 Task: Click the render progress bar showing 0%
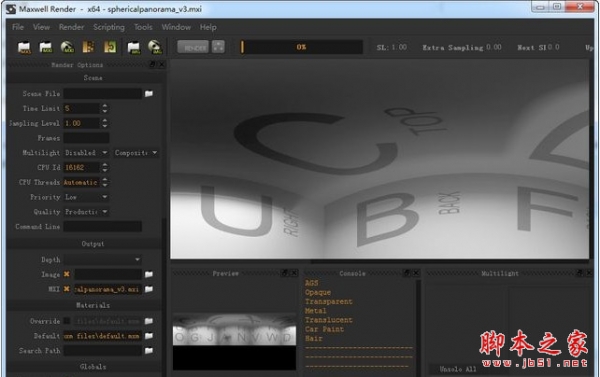point(302,47)
